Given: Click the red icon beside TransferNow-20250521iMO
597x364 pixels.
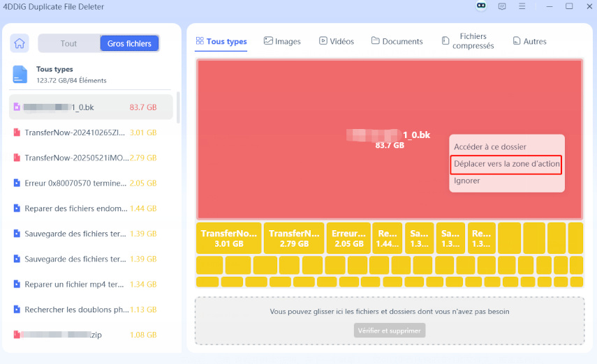Looking at the screenshot, I should point(17,158).
